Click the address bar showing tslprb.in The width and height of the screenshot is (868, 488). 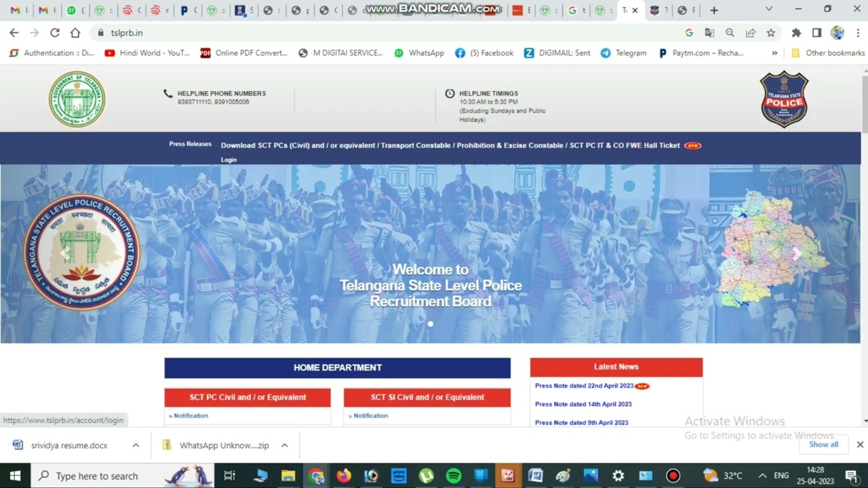[x=393, y=33]
